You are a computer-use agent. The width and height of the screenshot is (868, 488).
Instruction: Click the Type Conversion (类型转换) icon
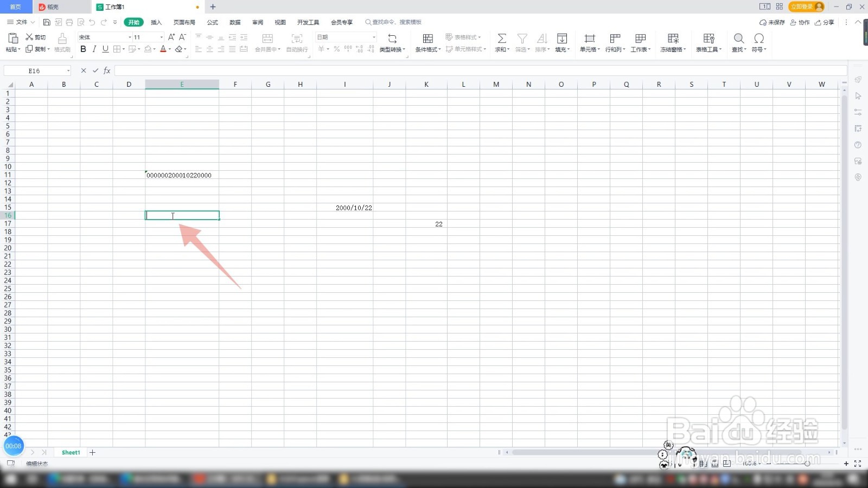[392, 38]
